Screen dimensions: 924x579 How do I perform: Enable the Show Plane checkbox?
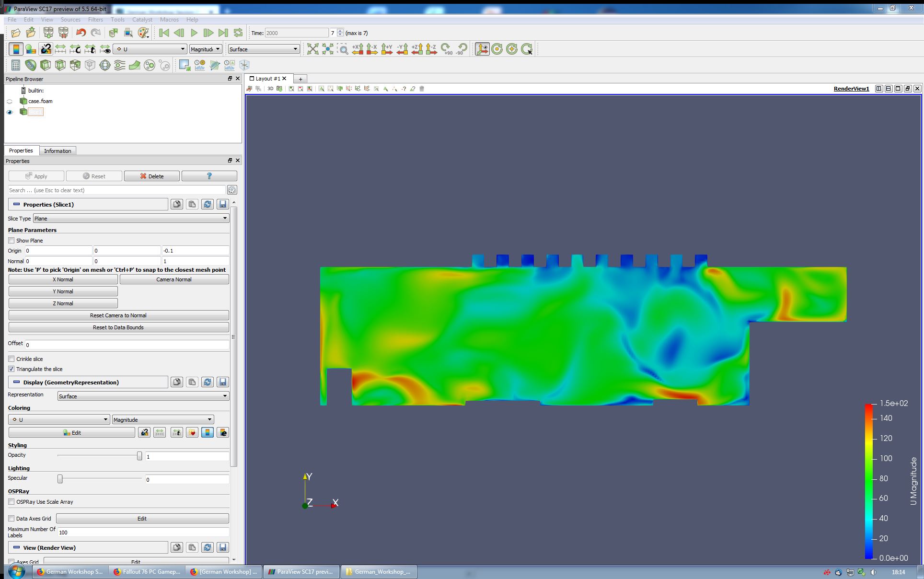[x=12, y=241]
